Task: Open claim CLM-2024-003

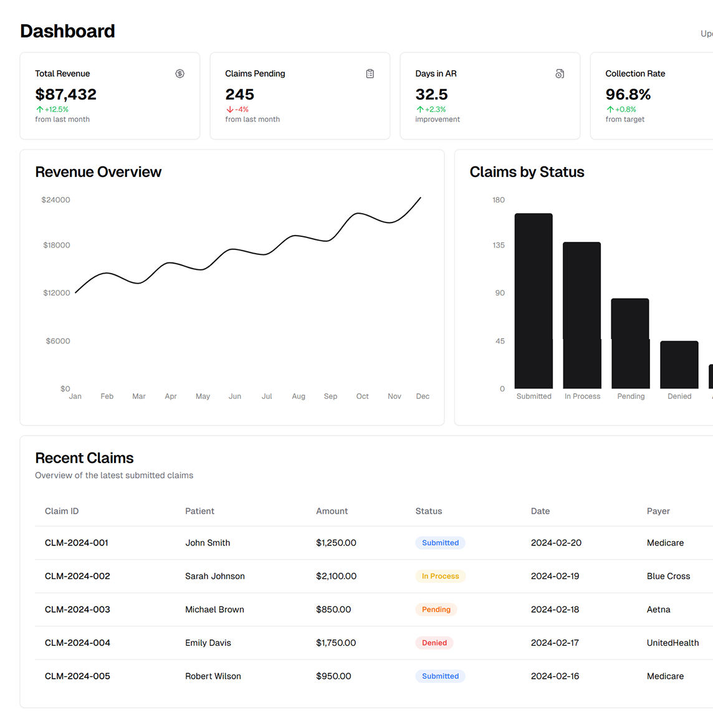Action: pyautogui.click(x=77, y=610)
